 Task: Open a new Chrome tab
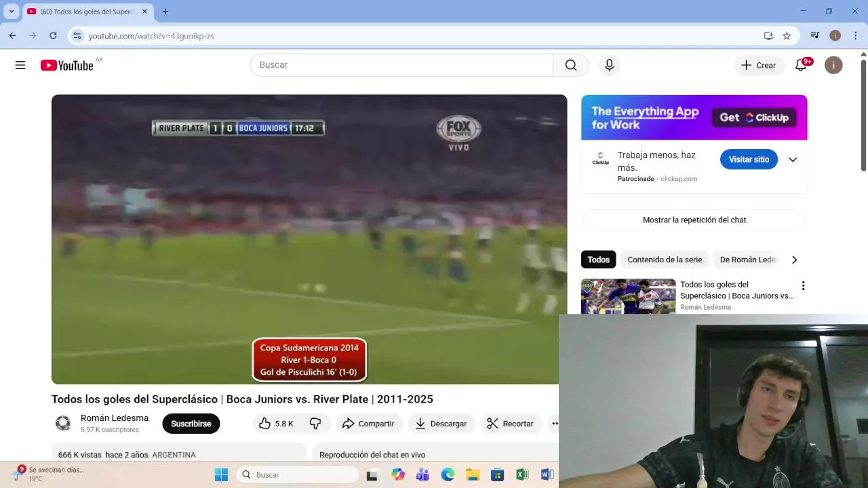[x=165, y=12]
